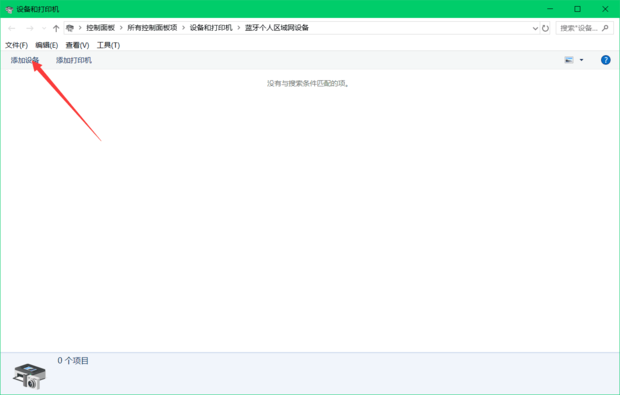Image resolution: width=620 pixels, height=395 pixels.
Task: Minimize the 设备和打印机 window
Action: click(x=550, y=9)
